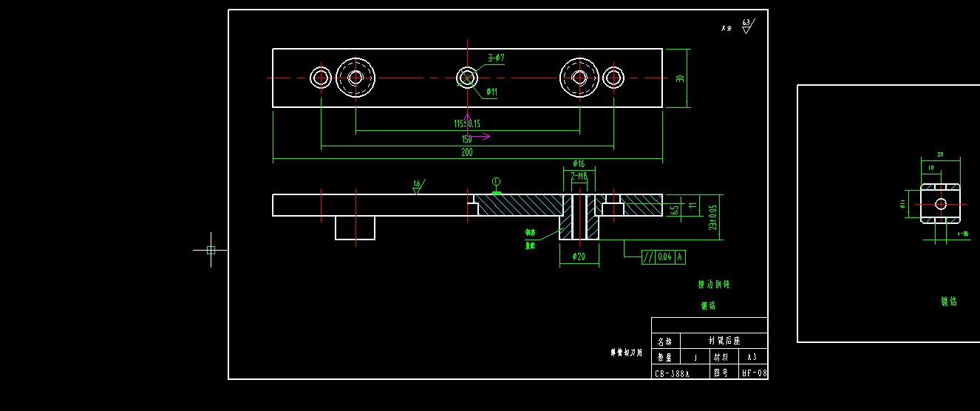
Task: Pick the 10 dimension in right drawing
Action: 930,168
